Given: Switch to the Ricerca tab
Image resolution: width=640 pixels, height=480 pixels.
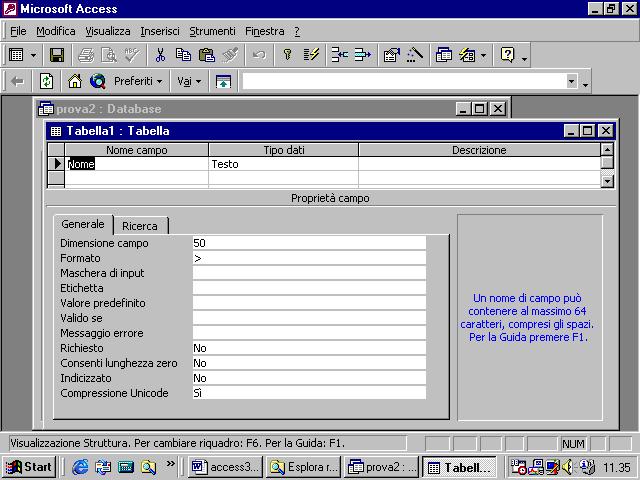Looking at the screenshot, I should 140,226.
